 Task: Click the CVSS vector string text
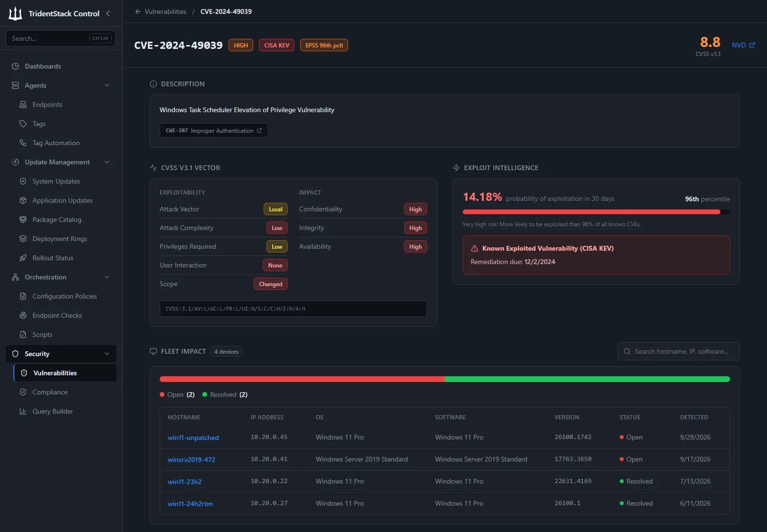[x=235, y=309]
